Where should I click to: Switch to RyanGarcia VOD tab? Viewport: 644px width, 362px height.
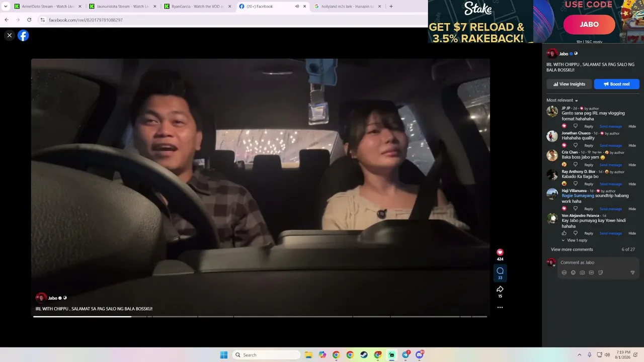[x=198, y=7]
